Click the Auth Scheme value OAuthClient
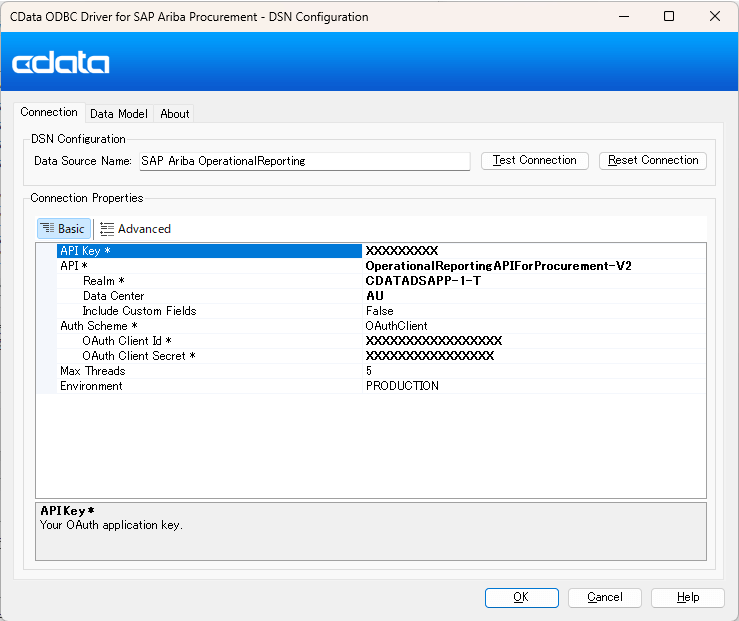Screen dimensions: 739x621 point(396,326)
